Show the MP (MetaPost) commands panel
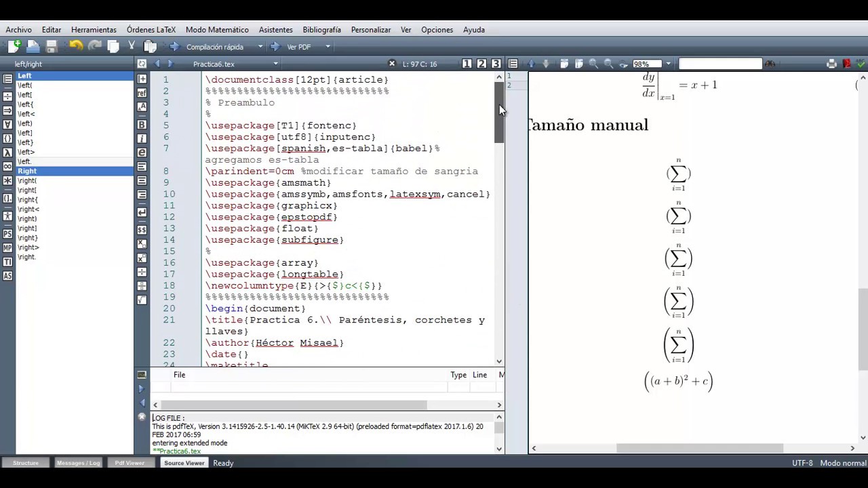The image size is (868, 488). (7, 247)
